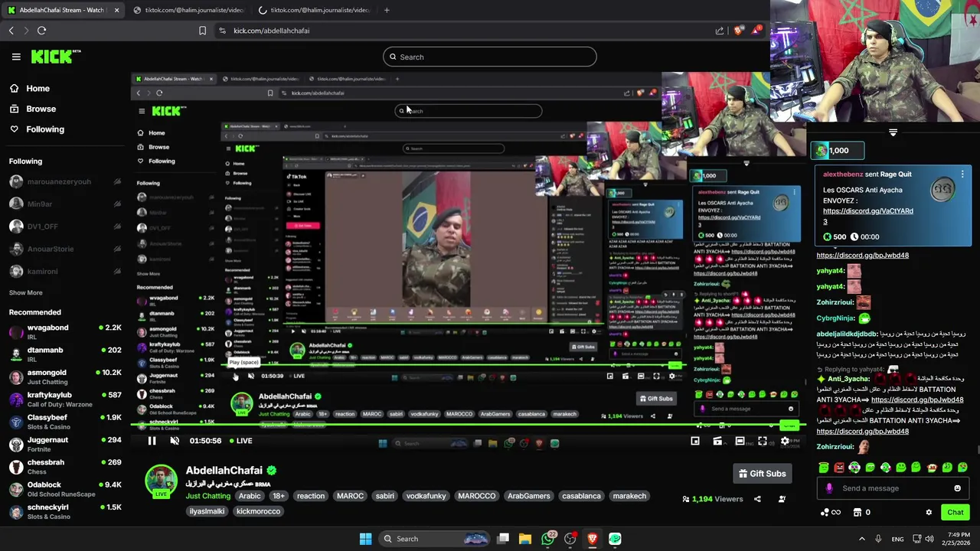Open asmongold recommended channel
Image resolution: width=980 pixels, height=551 pixels.
click(64, 377)
